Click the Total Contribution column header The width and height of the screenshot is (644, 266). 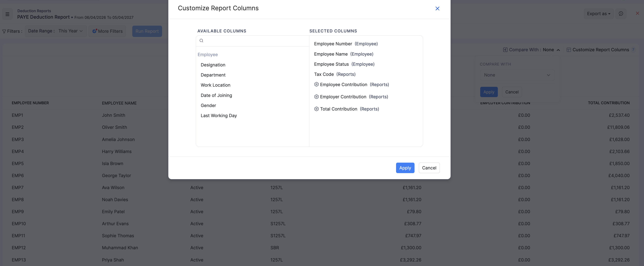(x=608, y=103)
